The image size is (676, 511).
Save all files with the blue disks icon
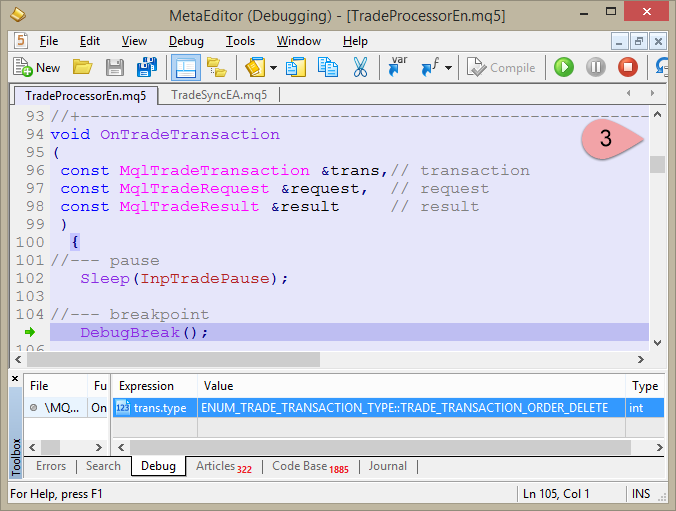coord(147,67)
